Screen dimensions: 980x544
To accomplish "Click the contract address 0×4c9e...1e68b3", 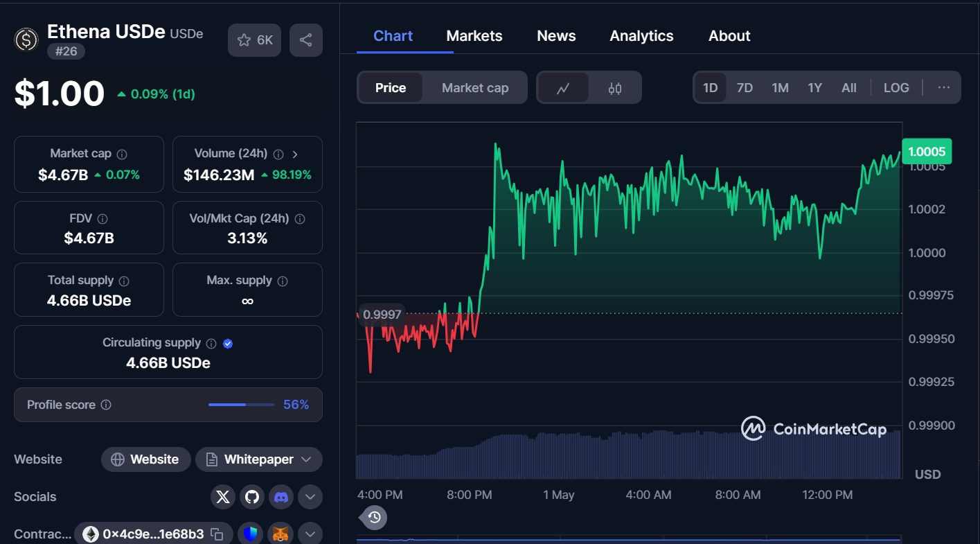I will click(153, 534).
